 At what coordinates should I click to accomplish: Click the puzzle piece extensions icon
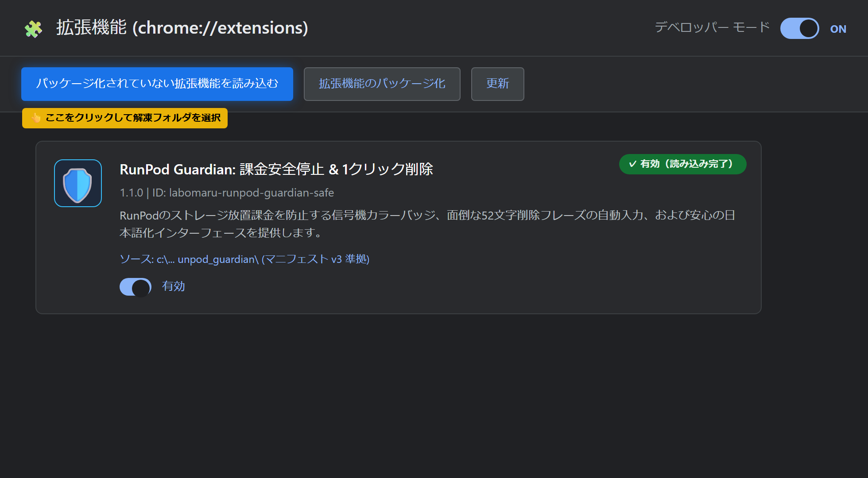pos(33,29)
